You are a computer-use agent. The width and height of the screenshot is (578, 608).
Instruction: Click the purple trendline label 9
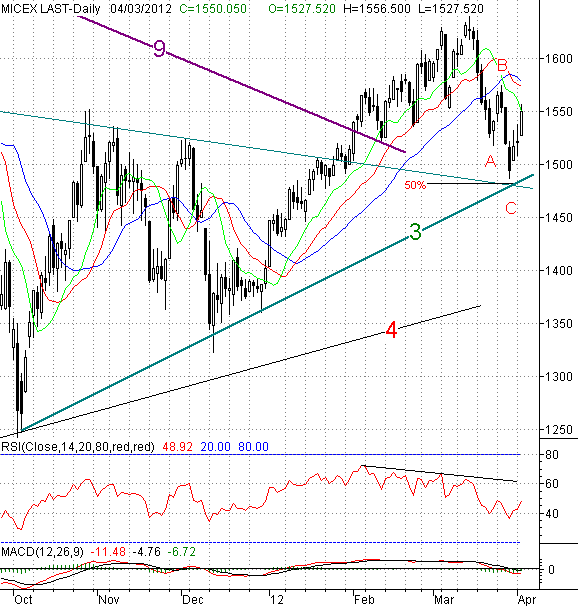tap(159, 49)
